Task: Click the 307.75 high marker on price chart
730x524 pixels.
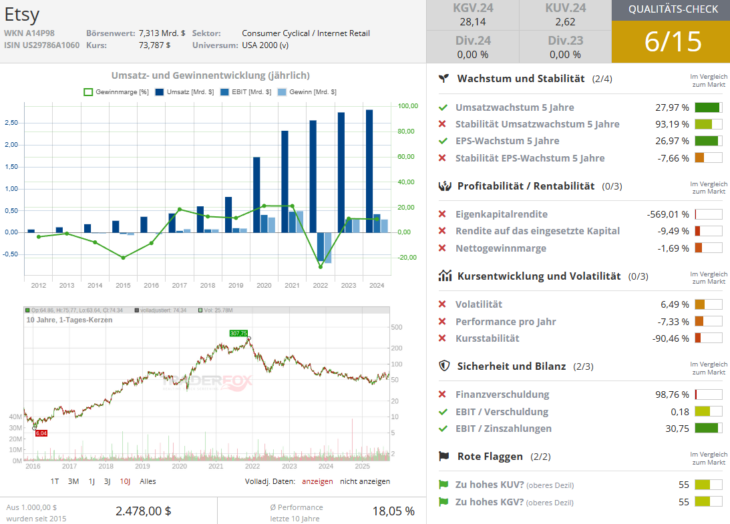Action: (238, 333)
